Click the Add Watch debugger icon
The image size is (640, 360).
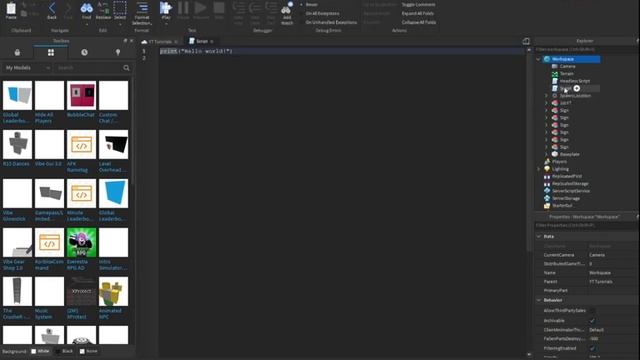(x=287, y=9)
